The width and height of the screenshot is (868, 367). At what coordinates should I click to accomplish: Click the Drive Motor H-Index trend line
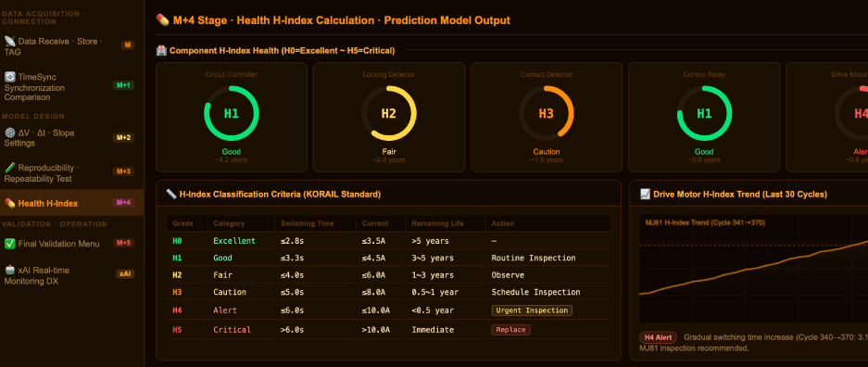[x=753, y=267]
